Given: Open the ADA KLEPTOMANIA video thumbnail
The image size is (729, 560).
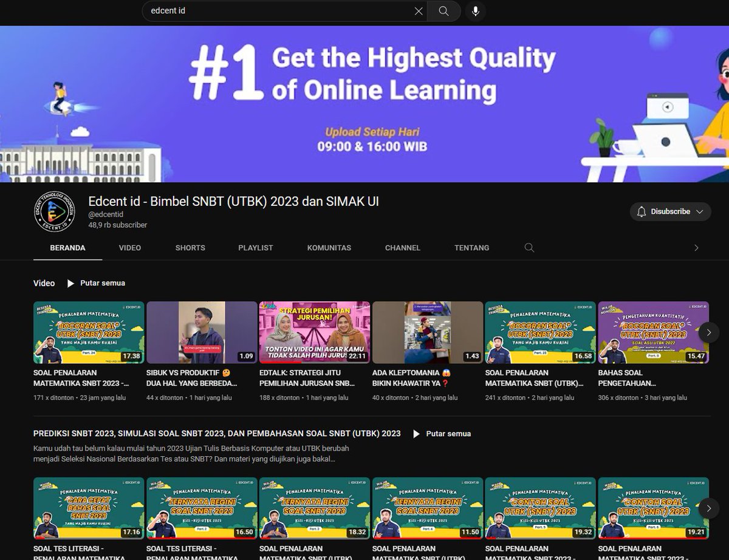Looking at the screenshot, I should tap(428, 332).
